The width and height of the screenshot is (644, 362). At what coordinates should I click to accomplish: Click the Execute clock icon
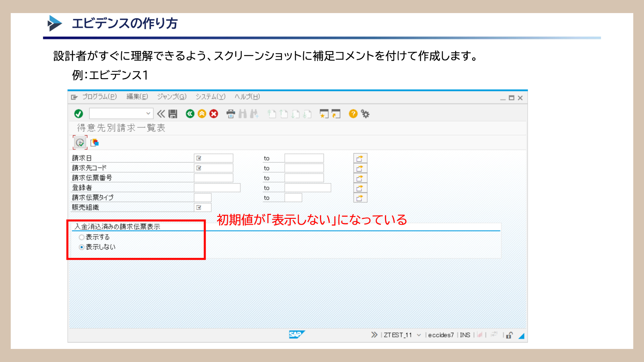[x=80, y=143]
